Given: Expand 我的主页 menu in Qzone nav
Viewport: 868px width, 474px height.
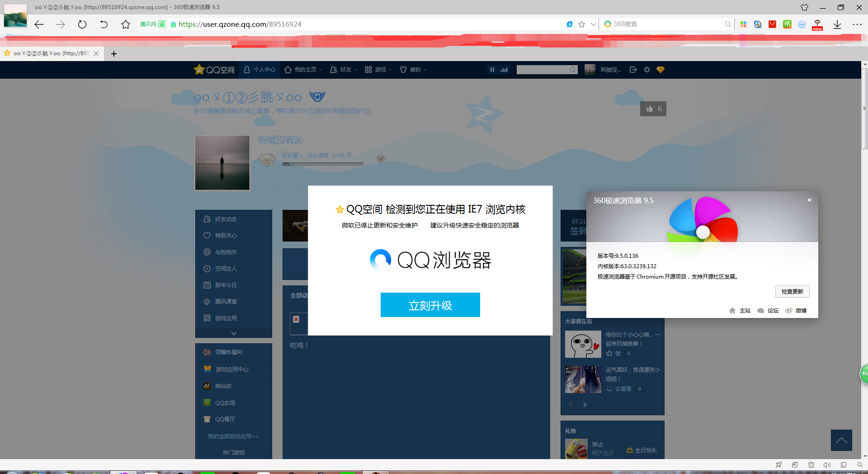Looking at the screenshot, I should (303, 70).
